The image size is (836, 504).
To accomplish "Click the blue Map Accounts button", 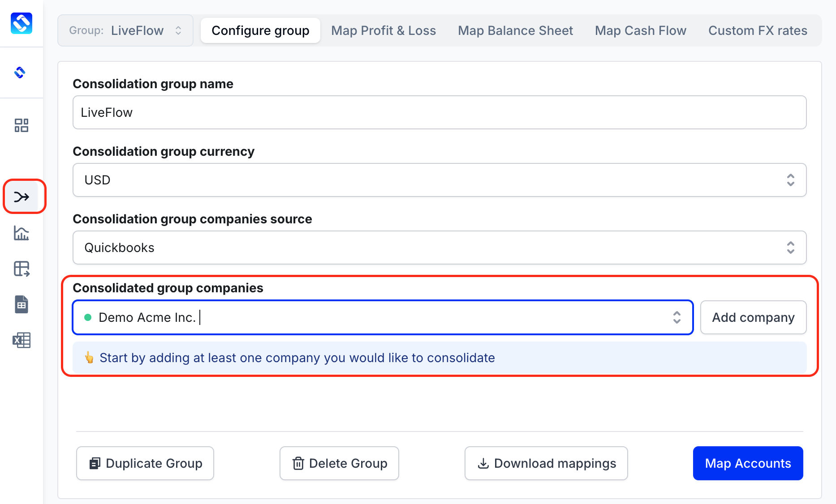I will (748, 463).
